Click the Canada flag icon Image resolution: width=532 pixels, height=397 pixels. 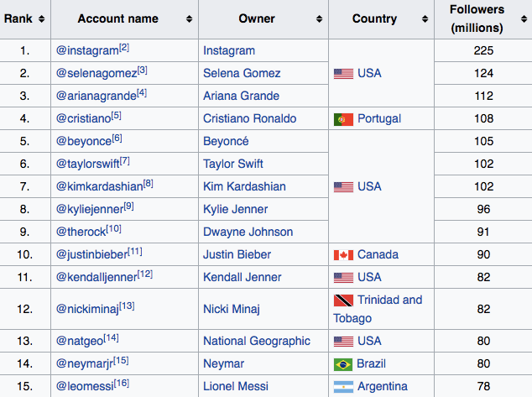[x=343, y=255]
